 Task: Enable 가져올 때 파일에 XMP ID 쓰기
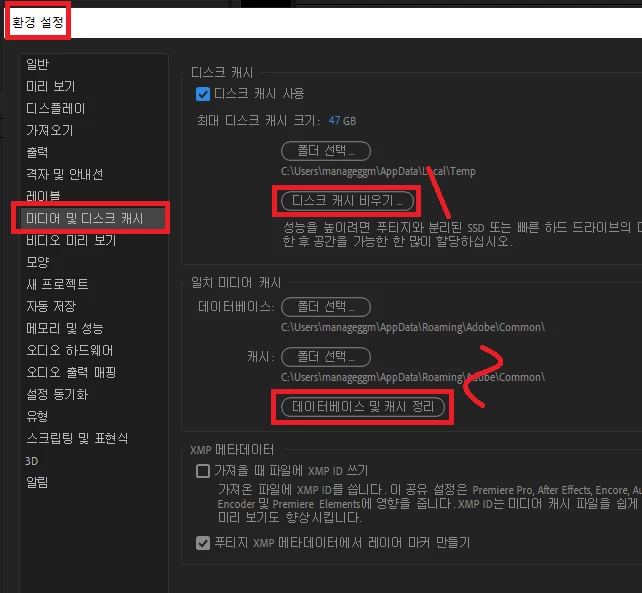203,471
